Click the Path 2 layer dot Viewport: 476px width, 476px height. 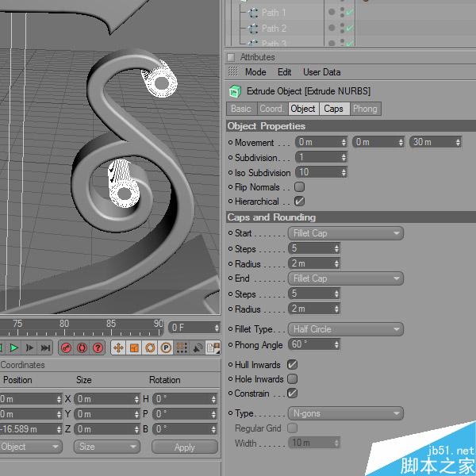(x=332, y=28)
